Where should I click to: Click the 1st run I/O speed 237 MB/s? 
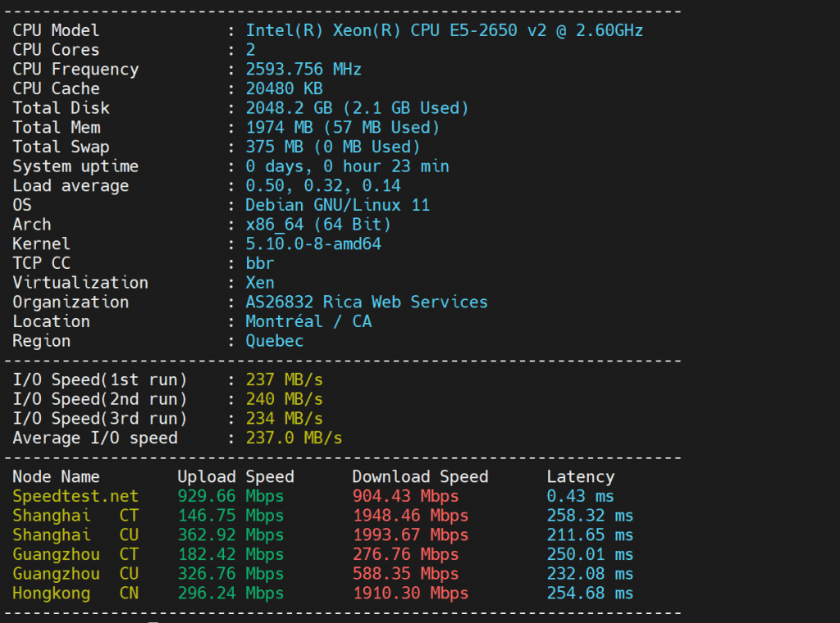coord(284,380)
